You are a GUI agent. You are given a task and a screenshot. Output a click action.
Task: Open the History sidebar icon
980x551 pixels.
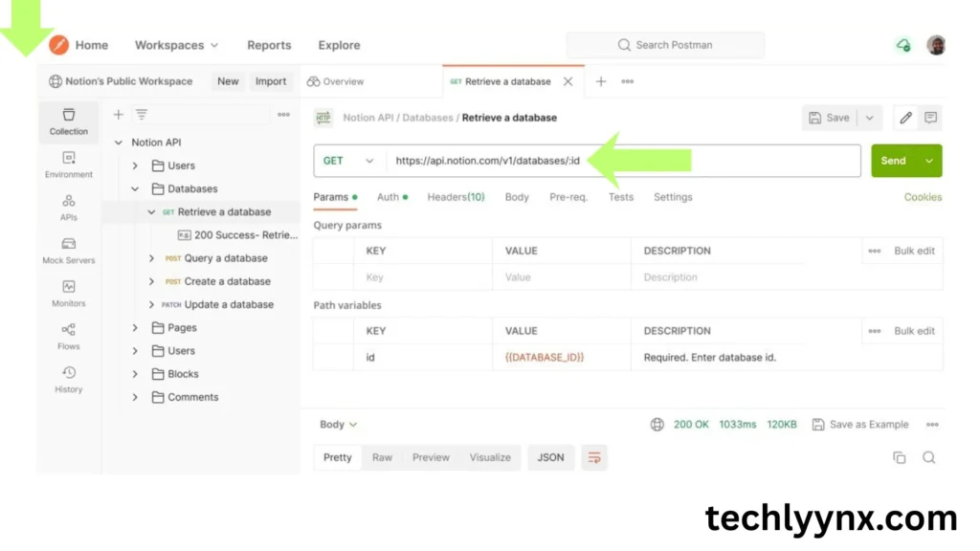68,380
